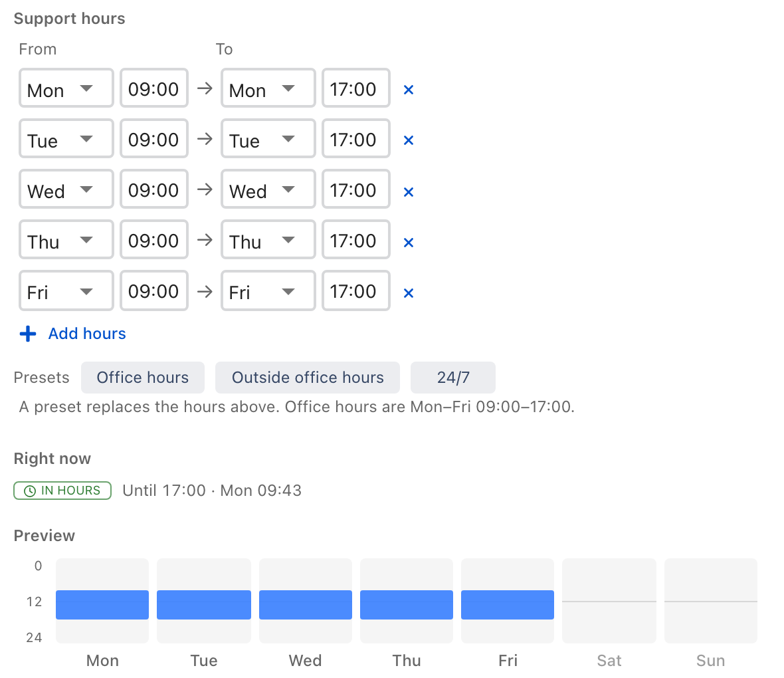Image resolution: width=784 pixels, height=678 pixels.
Task: Edit Friday end time 17:00
Action: tap(356, 290)
